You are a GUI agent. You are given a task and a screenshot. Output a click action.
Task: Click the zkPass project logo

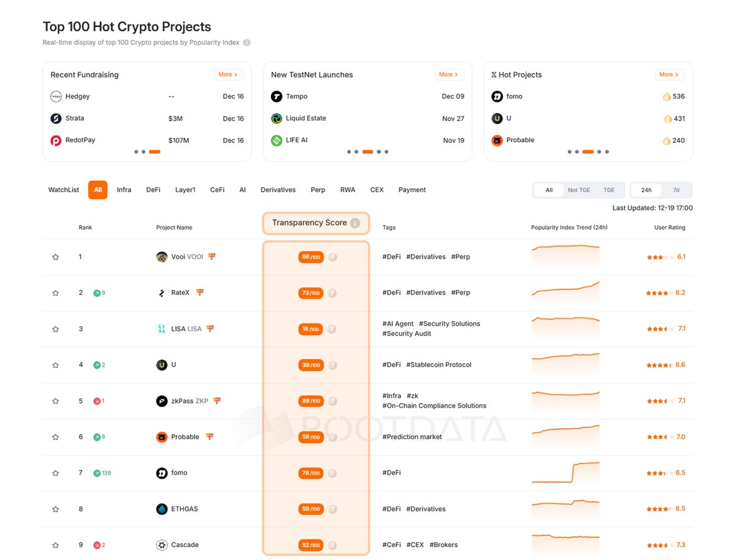pos(162,401)
